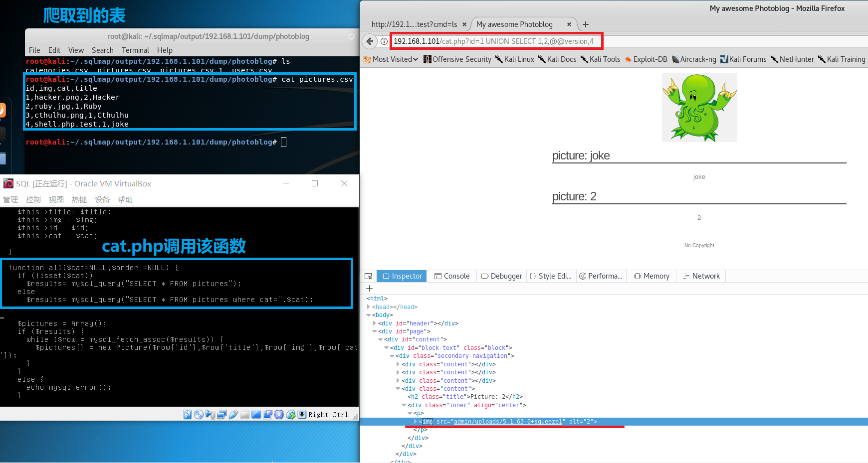
Task: Click the site information icon in Firefox URL bar
Action: tap(384, 41)
